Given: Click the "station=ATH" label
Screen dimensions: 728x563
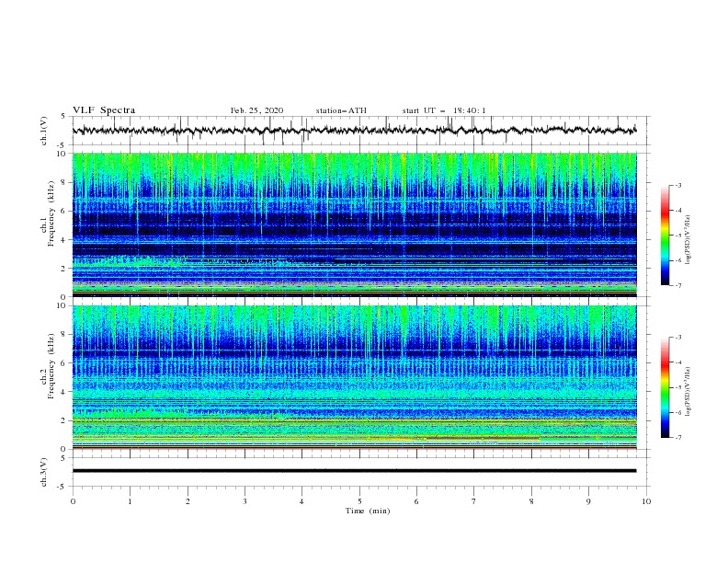Looking at the screenshot, I should (341, 110).
